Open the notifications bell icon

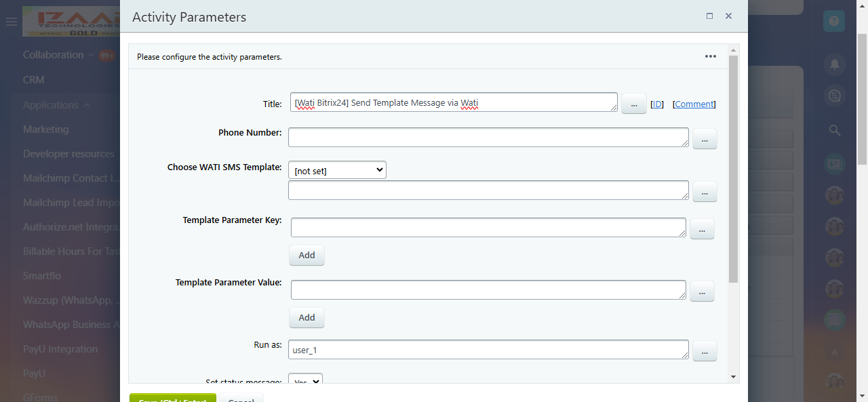(834, 64)
